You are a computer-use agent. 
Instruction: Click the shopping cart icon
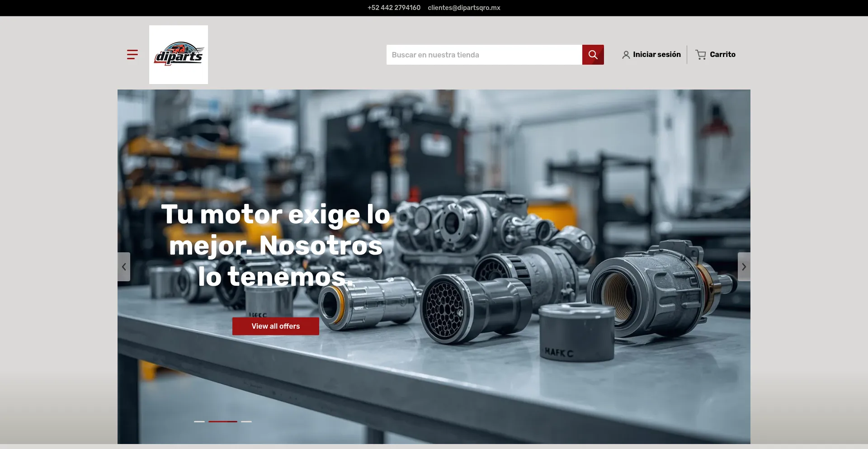pos(700,55)
